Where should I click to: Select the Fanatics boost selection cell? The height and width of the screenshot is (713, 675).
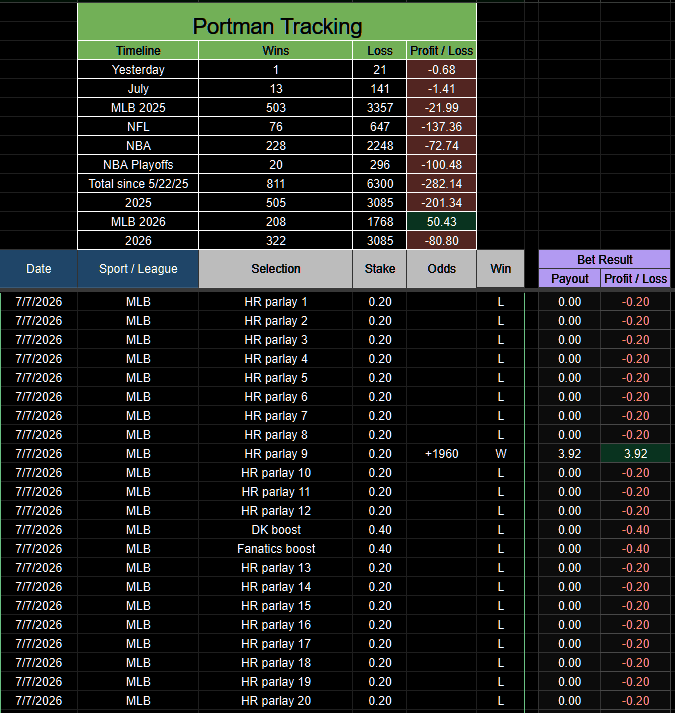276,549
